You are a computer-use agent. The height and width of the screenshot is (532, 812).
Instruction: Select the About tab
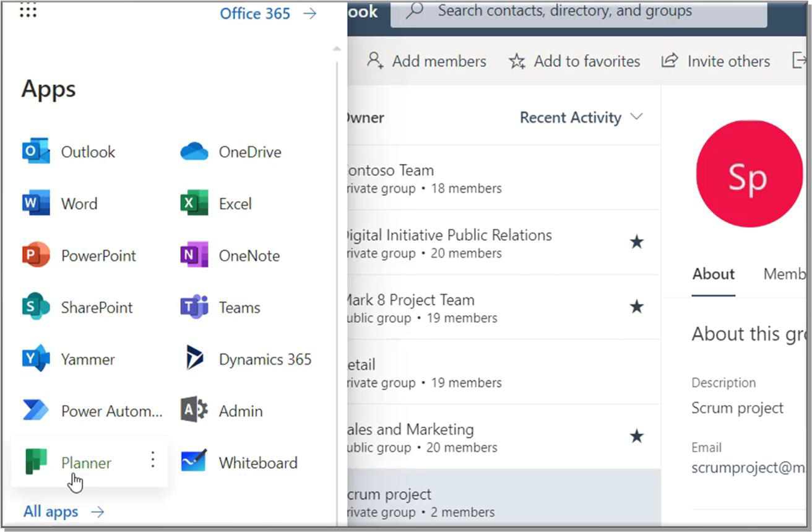click(x=714, y=274)
